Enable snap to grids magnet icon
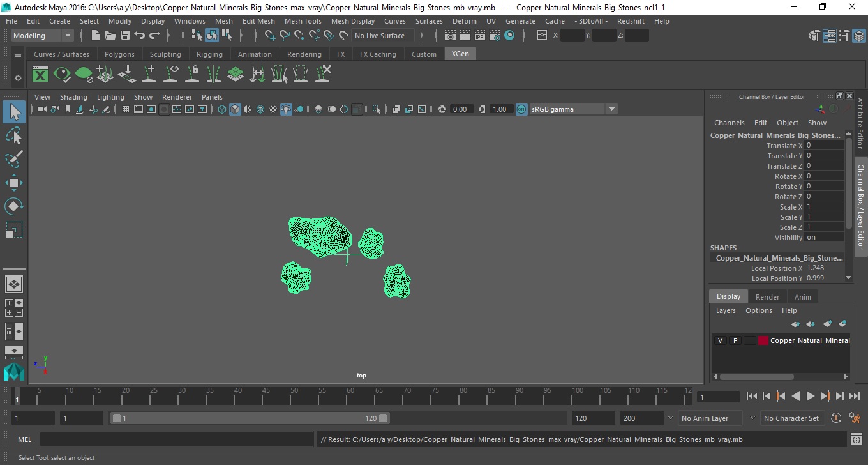868x465 pixels. pyautogui.click(x=270, y=36)
